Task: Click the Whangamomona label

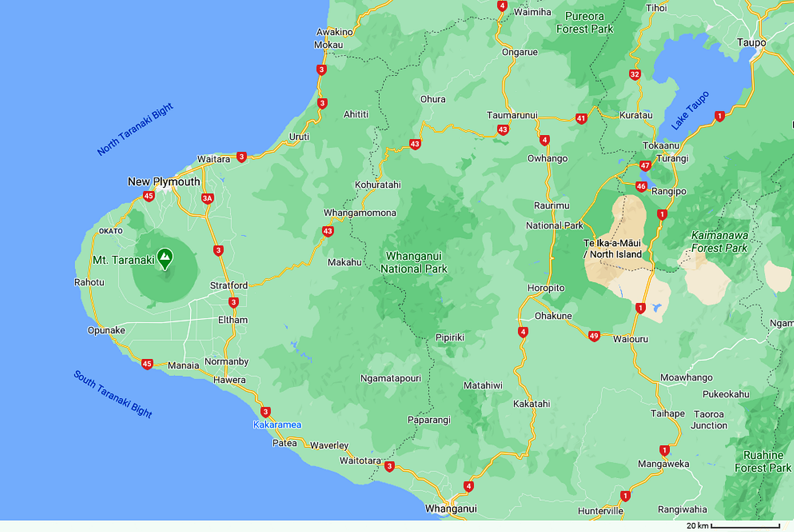Action: pyautogui.click(x=360, y=213)
